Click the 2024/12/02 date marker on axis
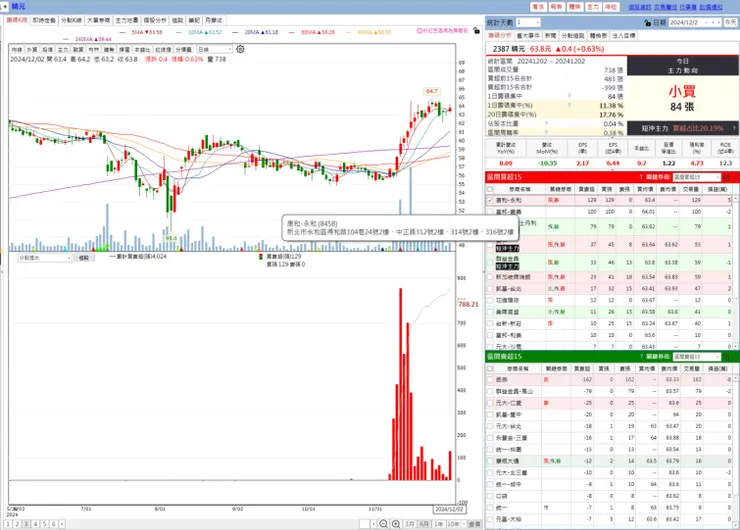 449,509
